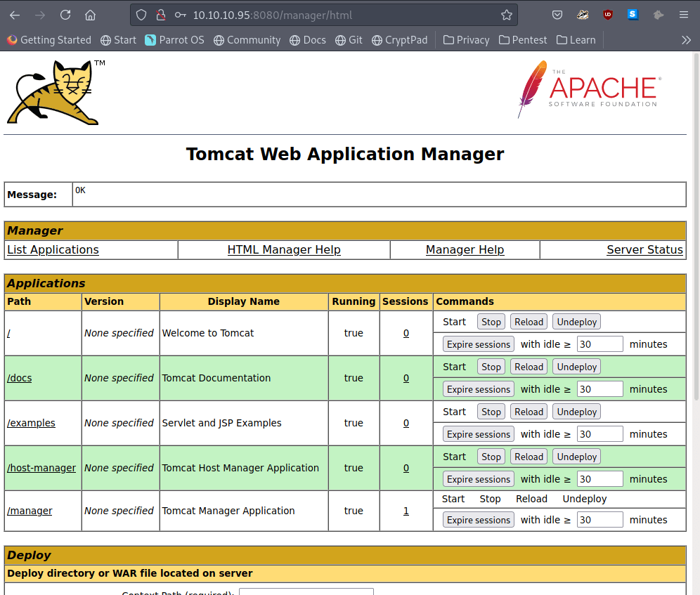Reload the current page
Screen dimensions: 700x595
[65, 15]
